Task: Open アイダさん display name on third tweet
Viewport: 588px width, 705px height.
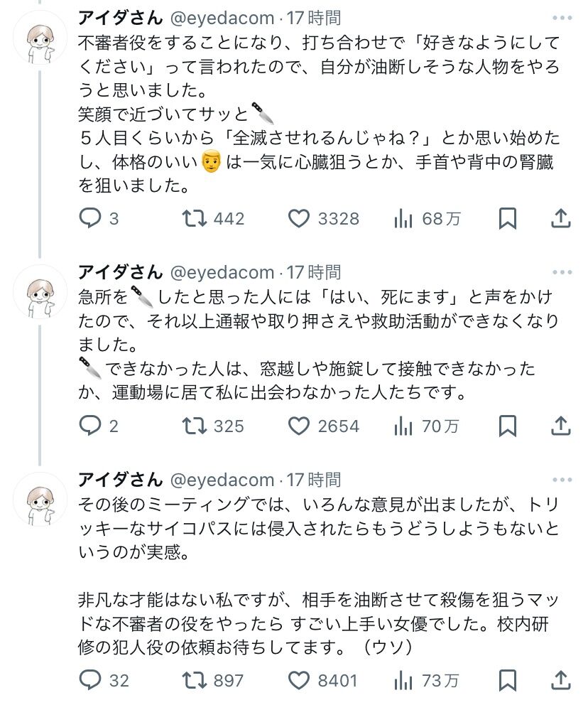Action: (x=119, y=480)
